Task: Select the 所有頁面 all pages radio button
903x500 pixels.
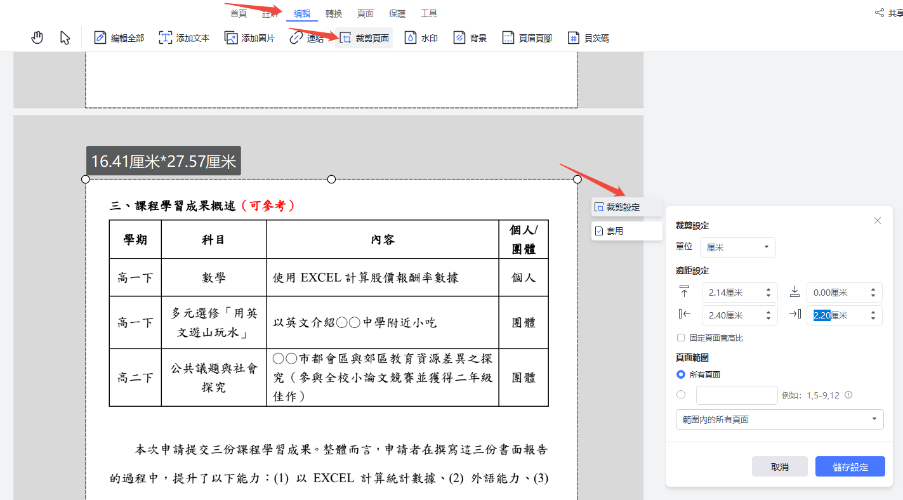Action: (x=681, y=374)
